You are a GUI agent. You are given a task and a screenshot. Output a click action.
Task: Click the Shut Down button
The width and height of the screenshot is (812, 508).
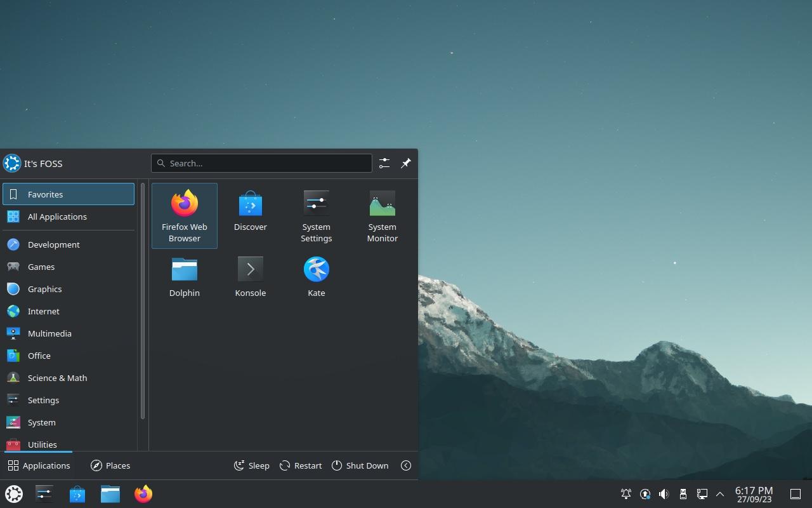coord(360,465)
